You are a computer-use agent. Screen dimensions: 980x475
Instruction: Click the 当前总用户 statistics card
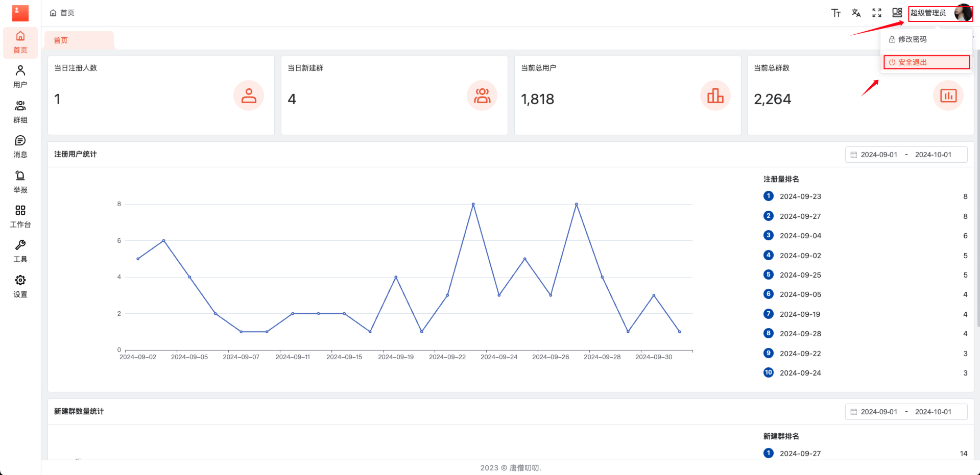pos(627,95)
